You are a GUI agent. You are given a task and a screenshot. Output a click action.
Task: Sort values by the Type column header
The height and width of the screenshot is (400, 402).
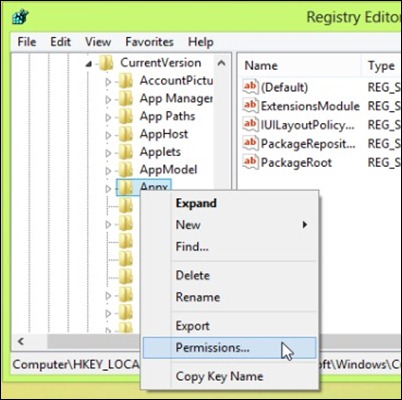pyautogui.click(x=382, y=66)
